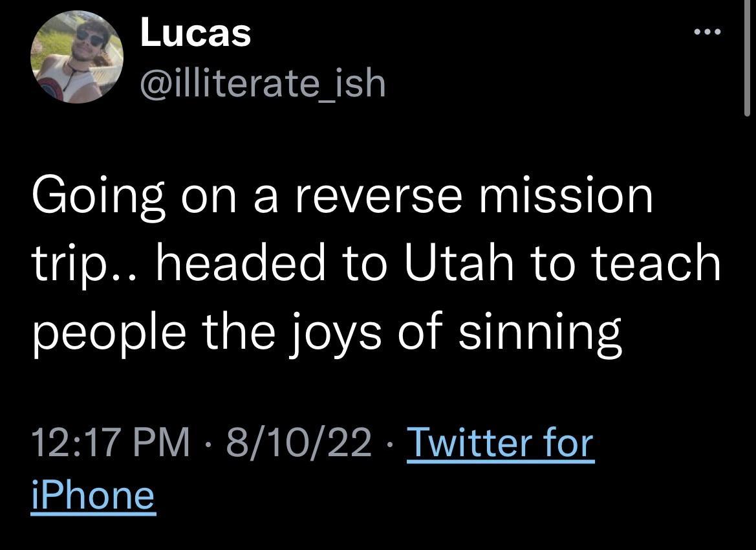The width and height of the screenshot is (756, 550).
Task: Open the Twitter for iPhone link
Action: point(500,444)
